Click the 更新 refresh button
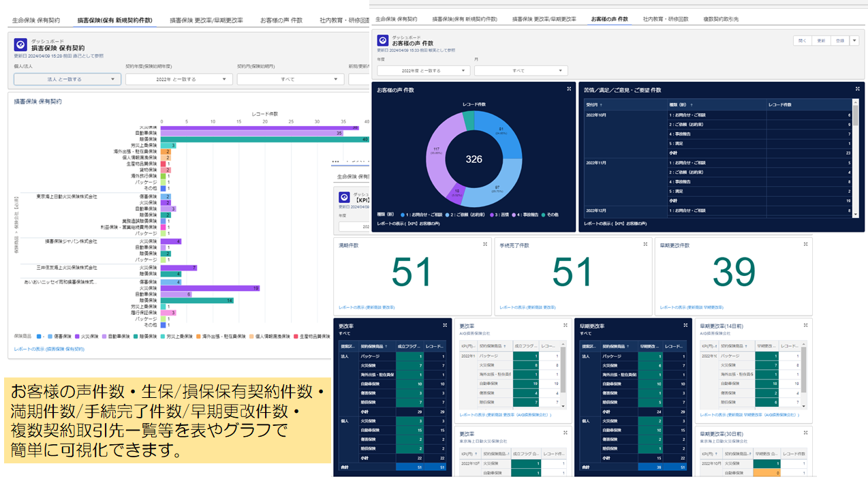 coord(821,41)
